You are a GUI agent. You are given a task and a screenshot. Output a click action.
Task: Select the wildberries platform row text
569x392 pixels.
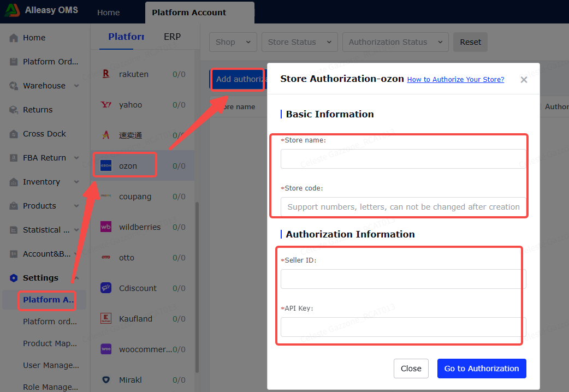tap(140, 227)
